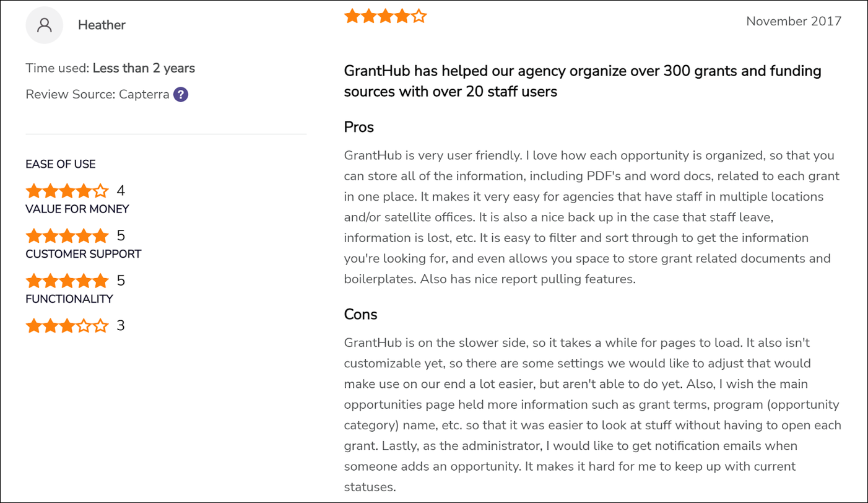Select the Cons heading
The width and height of the screenshot is (868, 503).
[x=361, y=314]
